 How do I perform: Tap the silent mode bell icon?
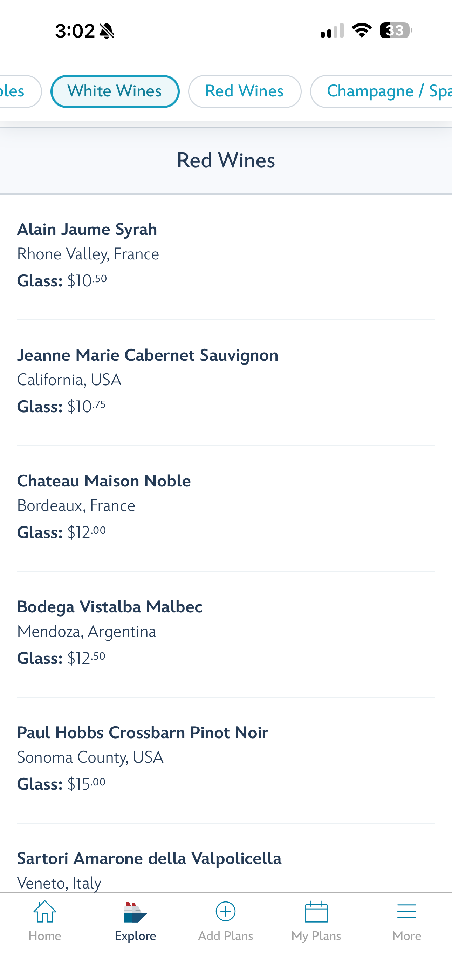click(x=107, y=31)
